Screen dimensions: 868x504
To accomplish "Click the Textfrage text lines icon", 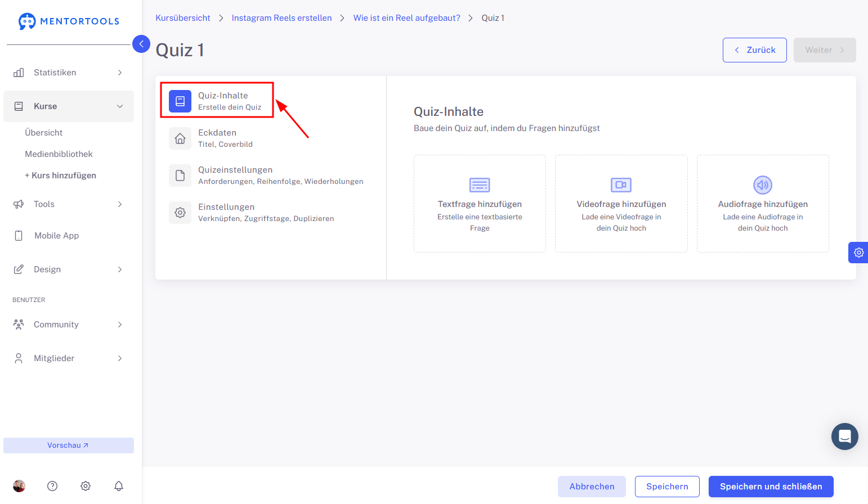I will (480, 185).
